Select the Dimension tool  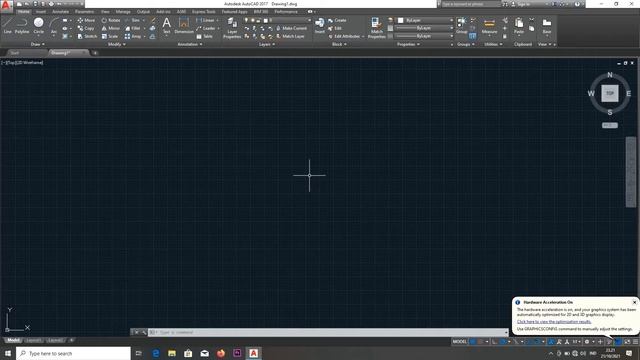pos(184,25)
